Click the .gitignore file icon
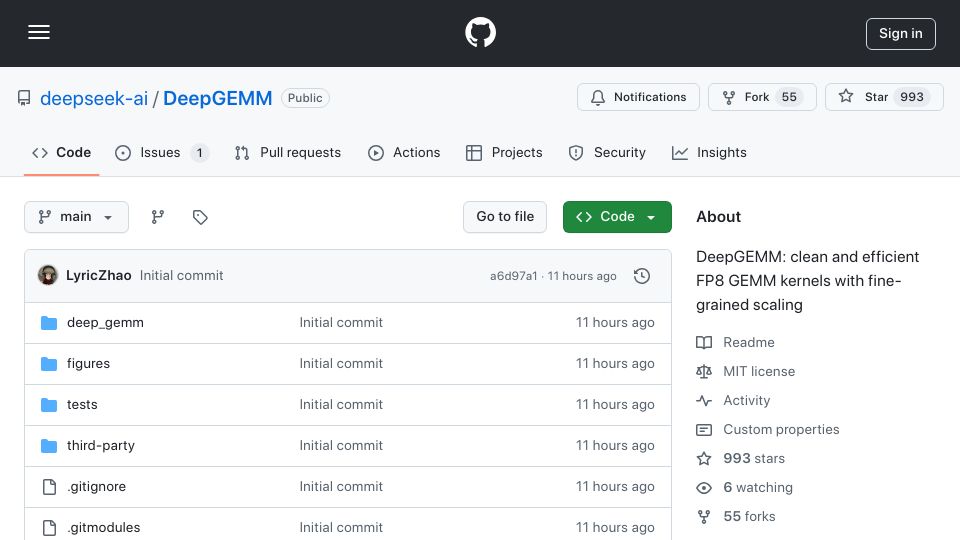The height and width of the screenshot is (540, 960). 49,487
